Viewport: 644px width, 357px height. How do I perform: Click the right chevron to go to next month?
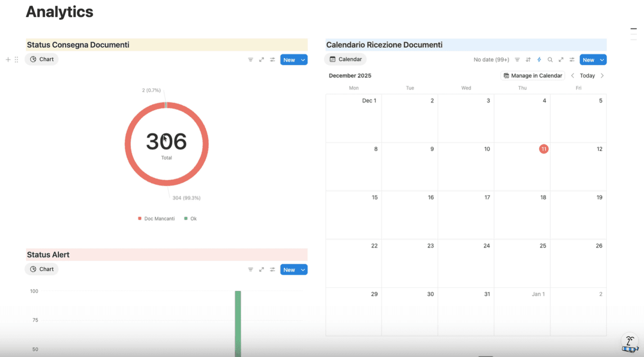tap(602, 75)
